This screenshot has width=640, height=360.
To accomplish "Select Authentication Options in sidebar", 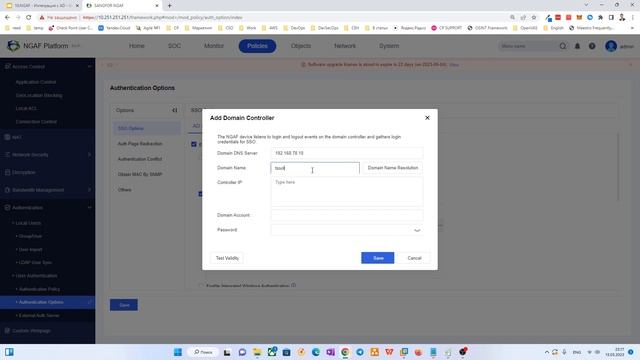I will coord(47,302).
